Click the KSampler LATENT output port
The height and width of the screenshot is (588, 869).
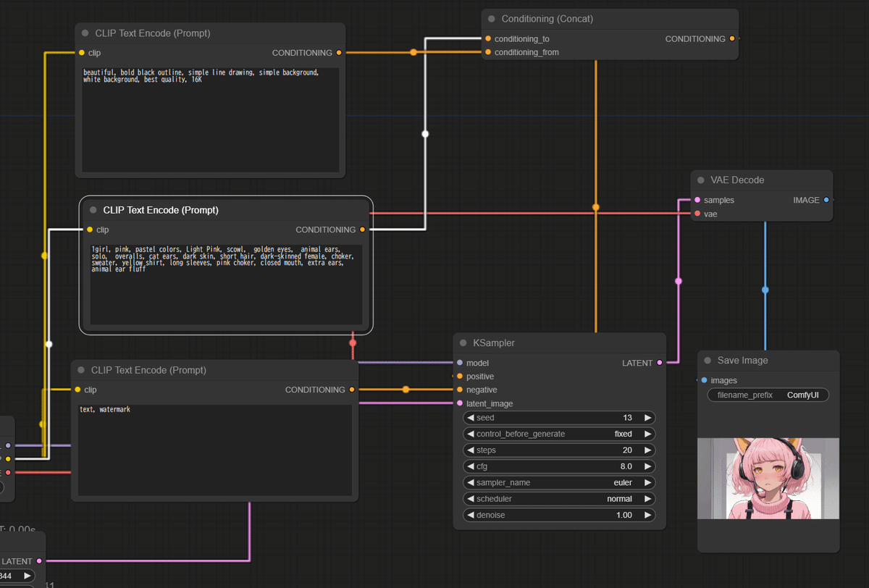(659, 363)
